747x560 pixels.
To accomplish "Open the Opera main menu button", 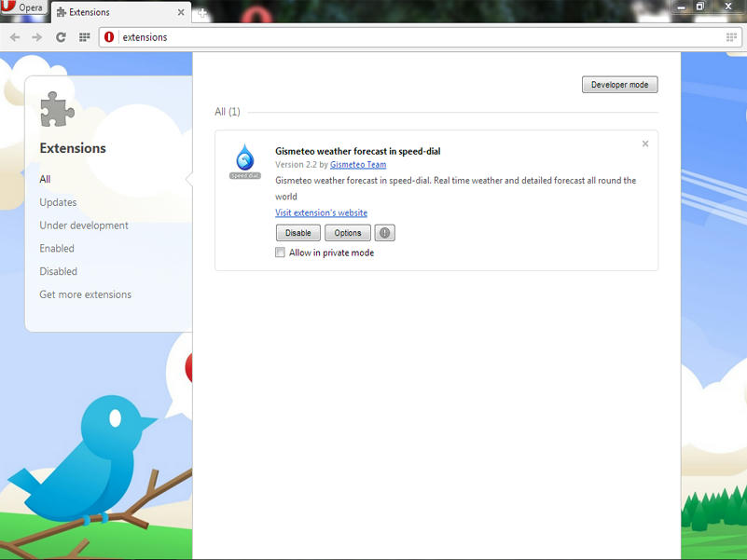I will click(24, 7).
